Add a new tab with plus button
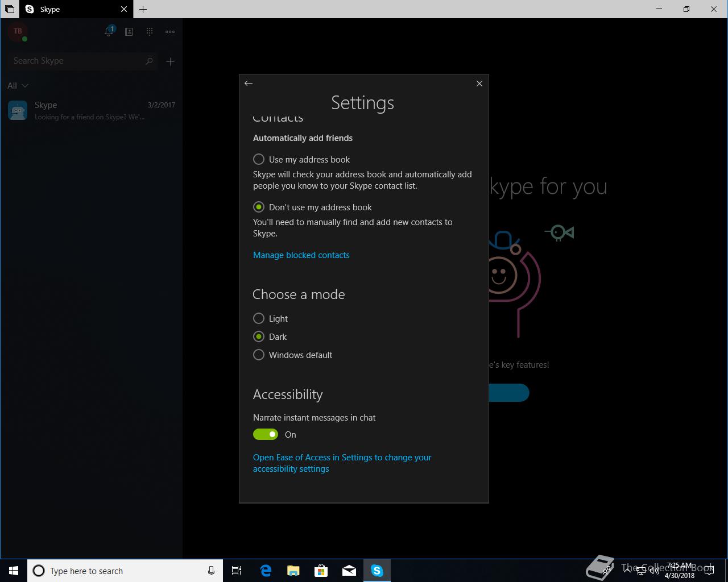The image size is (728, 582). (143, 9)
